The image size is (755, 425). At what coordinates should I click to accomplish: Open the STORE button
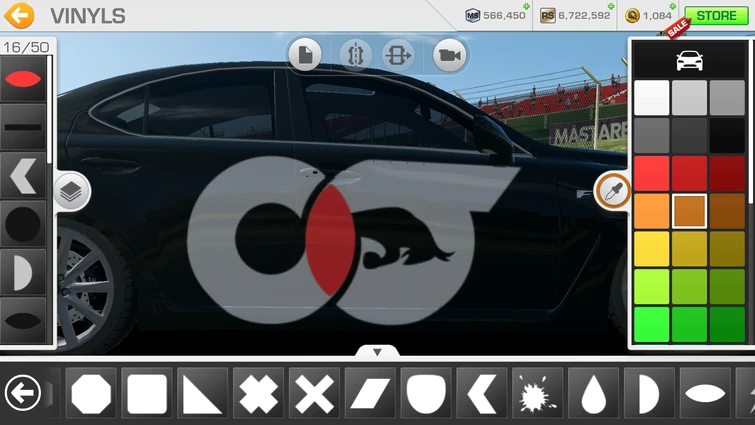tap(716, 15)
